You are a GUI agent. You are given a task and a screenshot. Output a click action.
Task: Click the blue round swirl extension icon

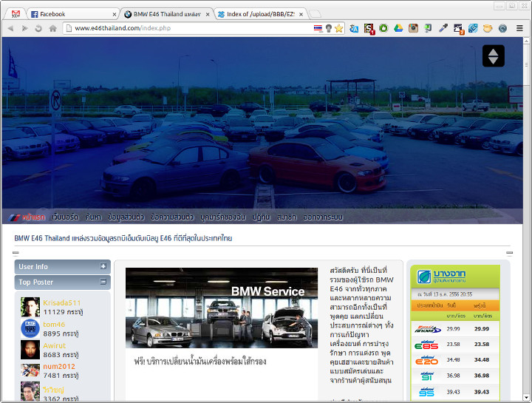click(502, 28)
